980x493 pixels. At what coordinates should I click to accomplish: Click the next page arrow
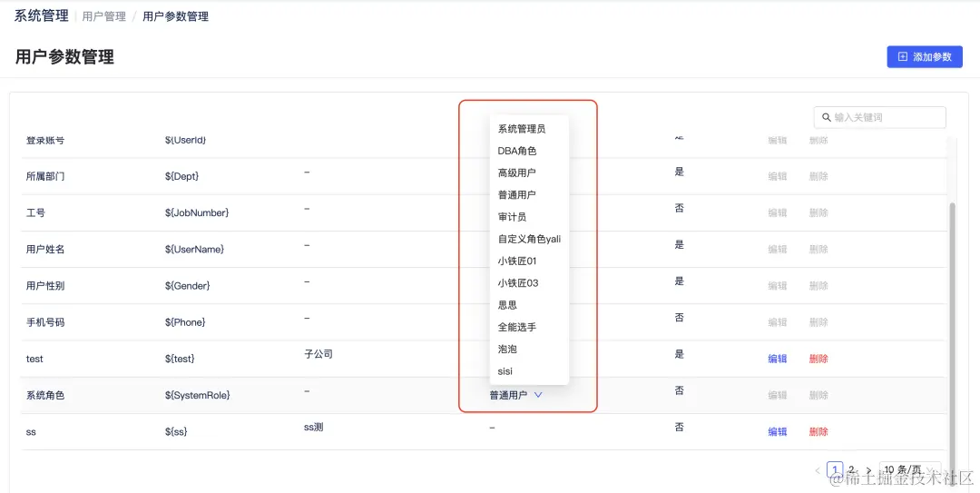[x=868, y=470]
